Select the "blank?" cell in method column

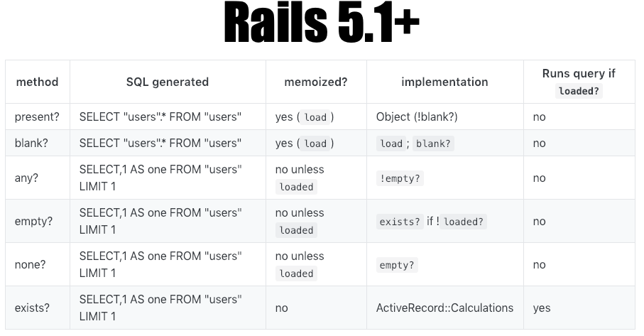(x=31, y=143)
